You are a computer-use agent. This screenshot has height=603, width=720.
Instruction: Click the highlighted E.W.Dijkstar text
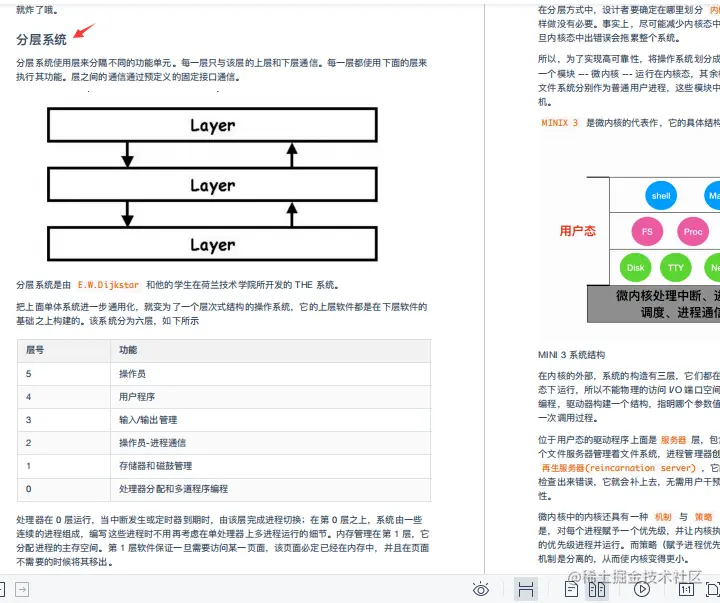[x=108, y=285]
